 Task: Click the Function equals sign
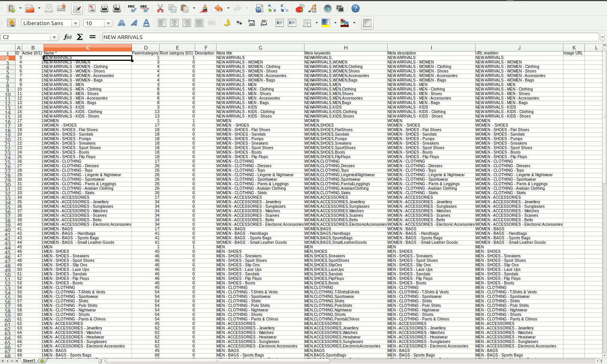(92, 37)
